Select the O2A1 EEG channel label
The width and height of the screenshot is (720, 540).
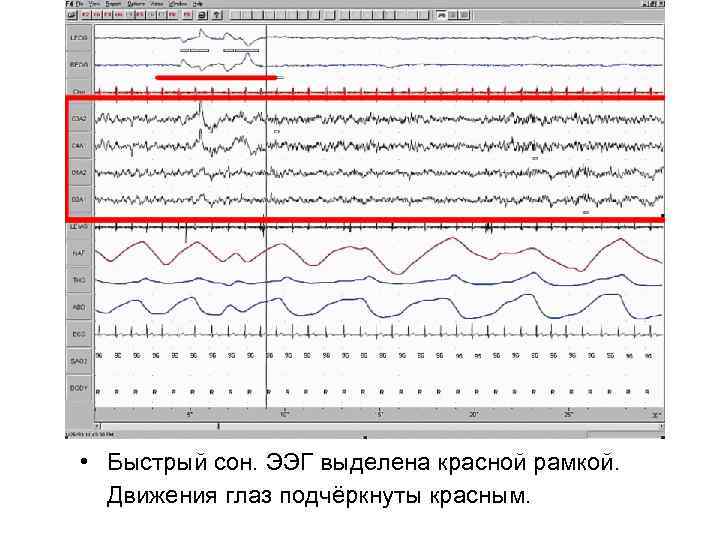pyautogui.click(x=79, y=200)
